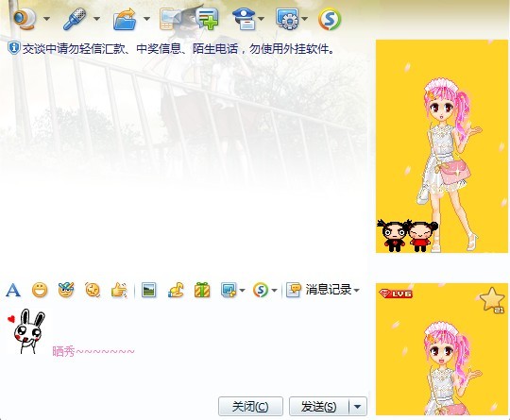Send SMS message via phone envelope icon
This screenshot has height=420, width=510.
click(170, 19)
